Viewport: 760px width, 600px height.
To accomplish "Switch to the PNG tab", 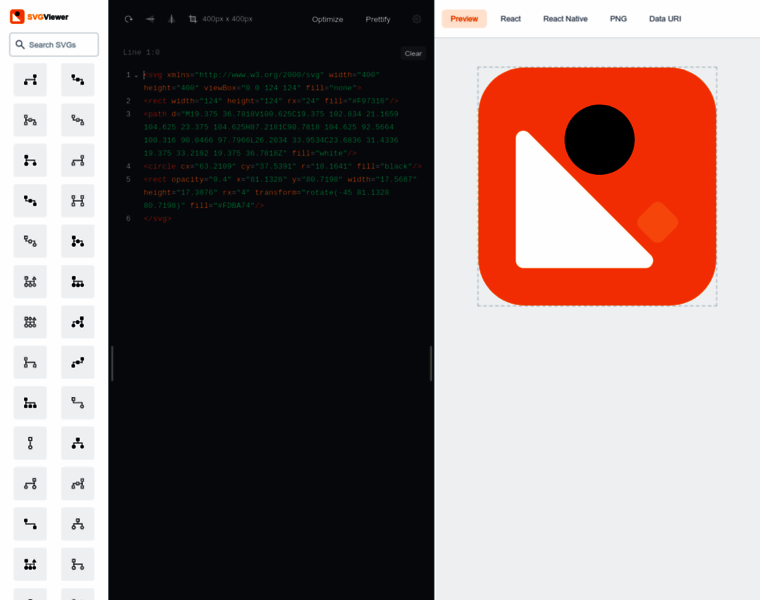I will pyautogui.click(x=618, y=19).
